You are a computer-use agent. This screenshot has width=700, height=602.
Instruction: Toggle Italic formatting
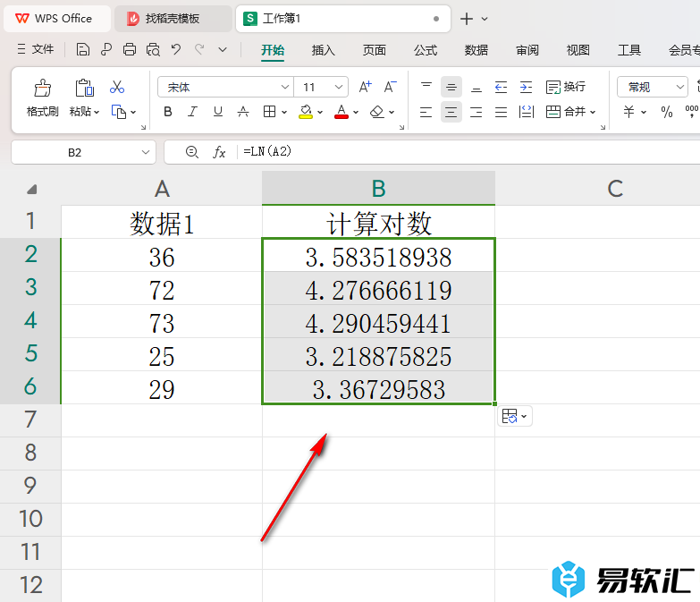tap(192, 112)
